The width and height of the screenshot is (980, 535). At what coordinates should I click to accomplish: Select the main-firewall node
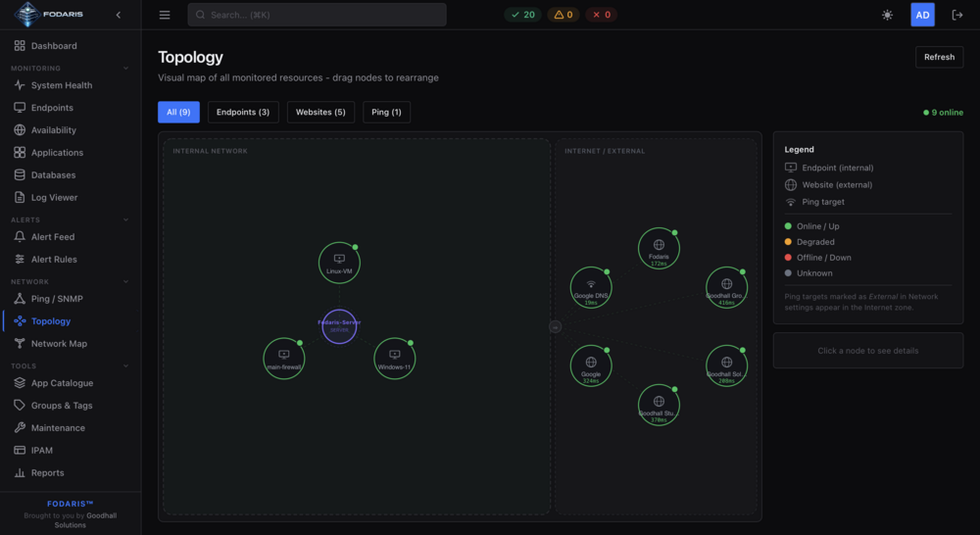click(284, 359)
